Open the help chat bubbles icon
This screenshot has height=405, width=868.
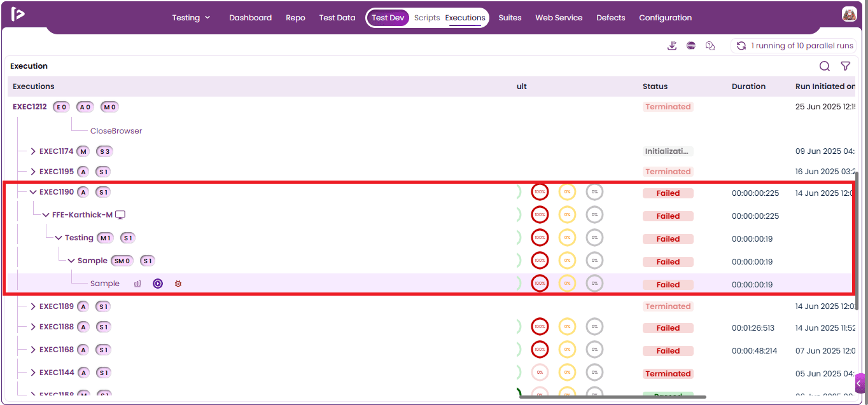(710, 46)
